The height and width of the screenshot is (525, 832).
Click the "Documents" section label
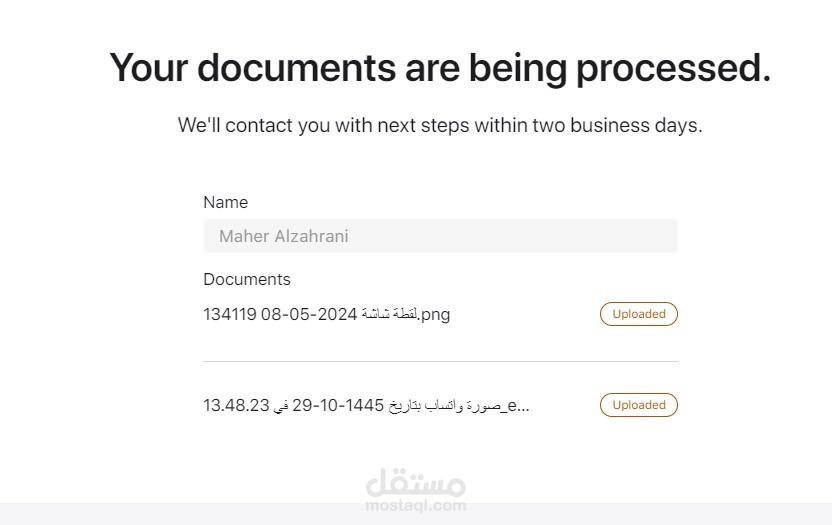coord(247,279)
